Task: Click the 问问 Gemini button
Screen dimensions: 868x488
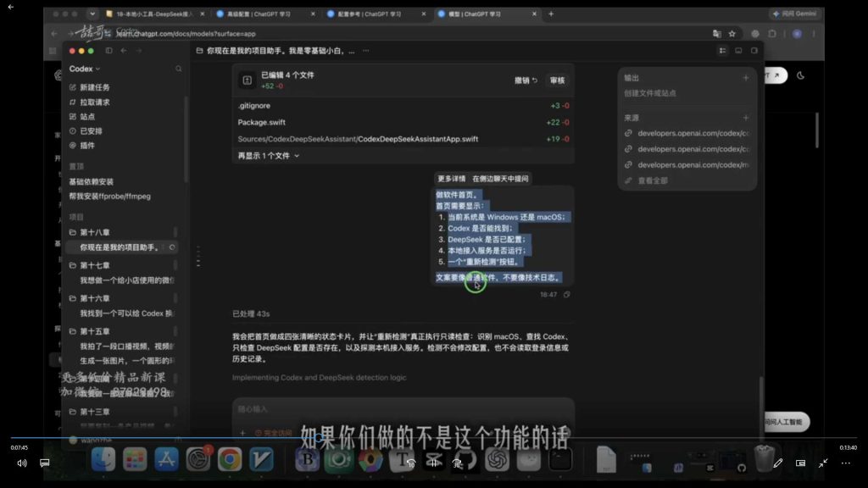Action: [x=794, y=14]
